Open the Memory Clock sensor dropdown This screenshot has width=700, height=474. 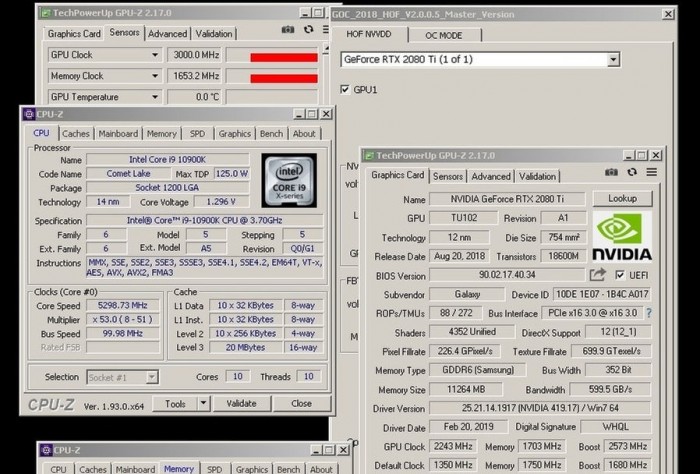(155, 76)
